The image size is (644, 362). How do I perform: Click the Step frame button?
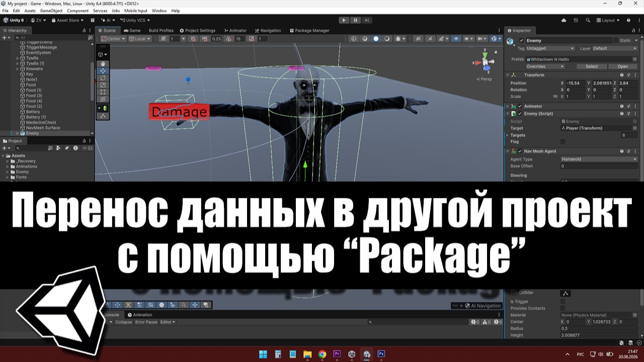pyautogui.click(x=367, y=20)
